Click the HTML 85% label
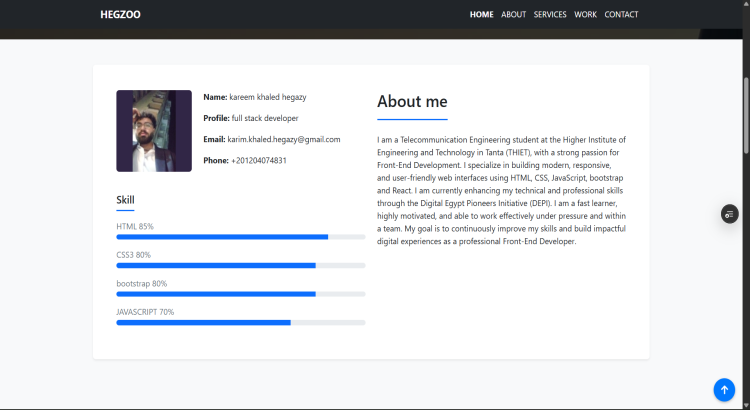Screen dimensions: 750x410 (x=135, y=226)
